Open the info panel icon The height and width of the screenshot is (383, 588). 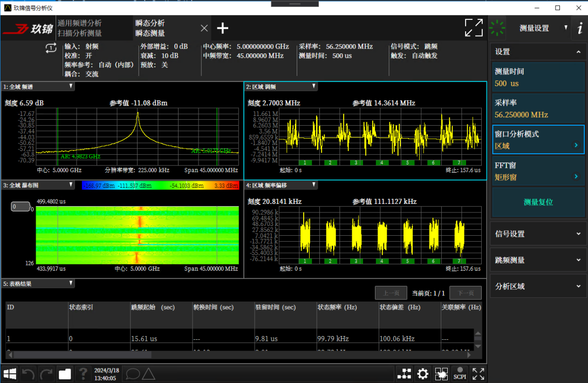pyautogui.click(x=580, y=28)
